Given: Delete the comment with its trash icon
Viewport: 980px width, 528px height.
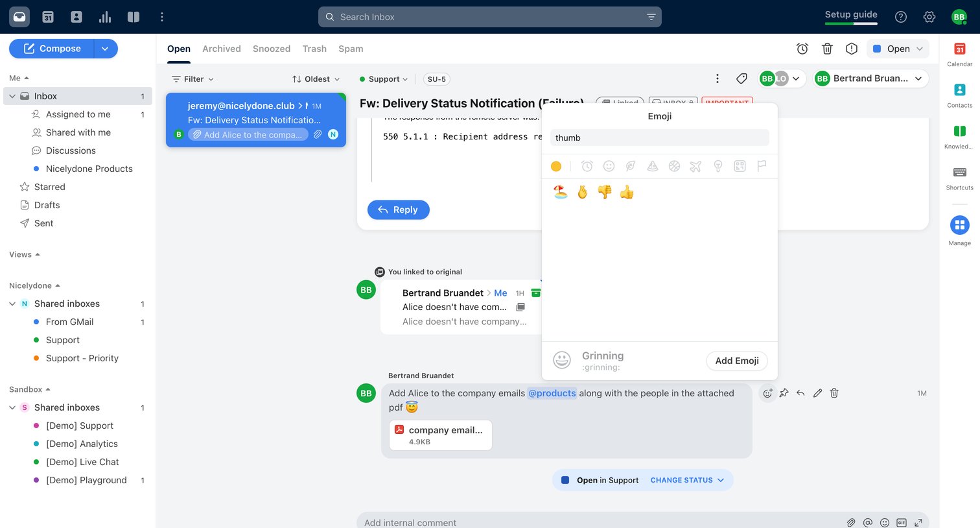Looking at the screenshot, I should click(834, 393).
